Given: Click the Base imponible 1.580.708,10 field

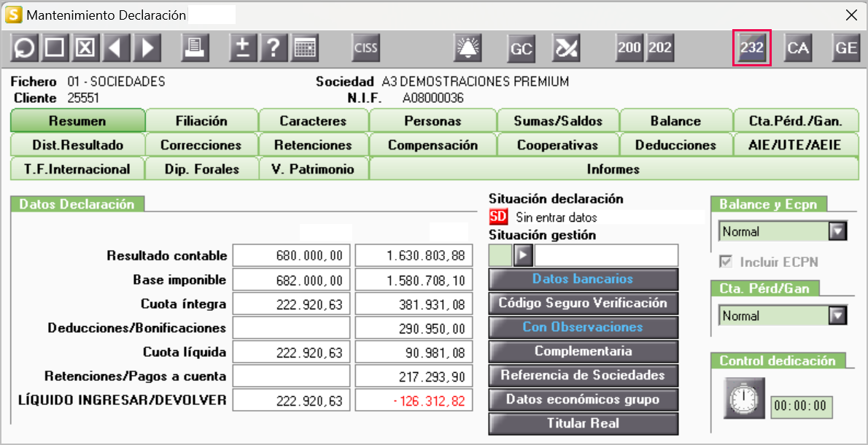Looking at the screenshot, I should point(414,279).
